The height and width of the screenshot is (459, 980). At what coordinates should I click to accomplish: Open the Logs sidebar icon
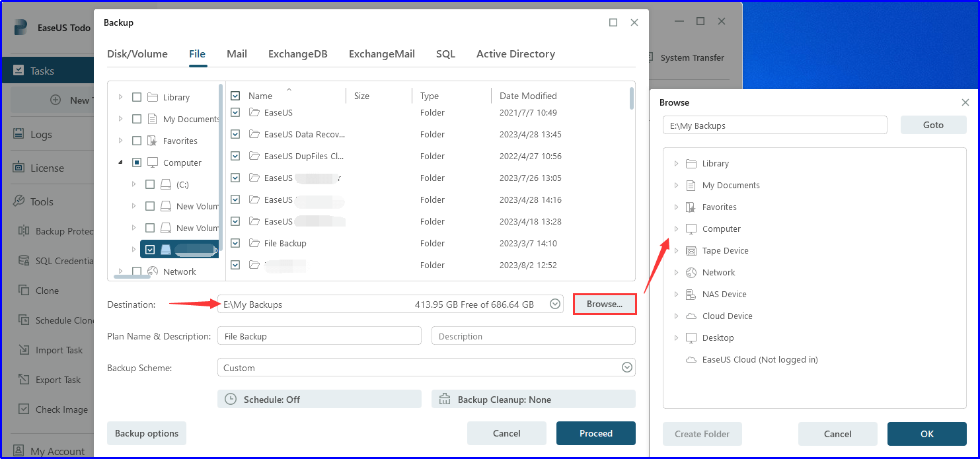pos(19,134)
